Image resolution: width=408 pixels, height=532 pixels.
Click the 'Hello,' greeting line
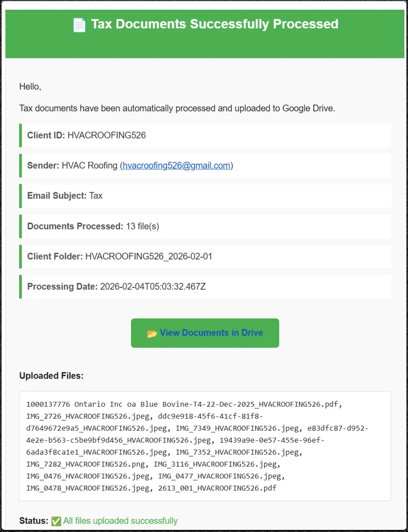point(30,86)
